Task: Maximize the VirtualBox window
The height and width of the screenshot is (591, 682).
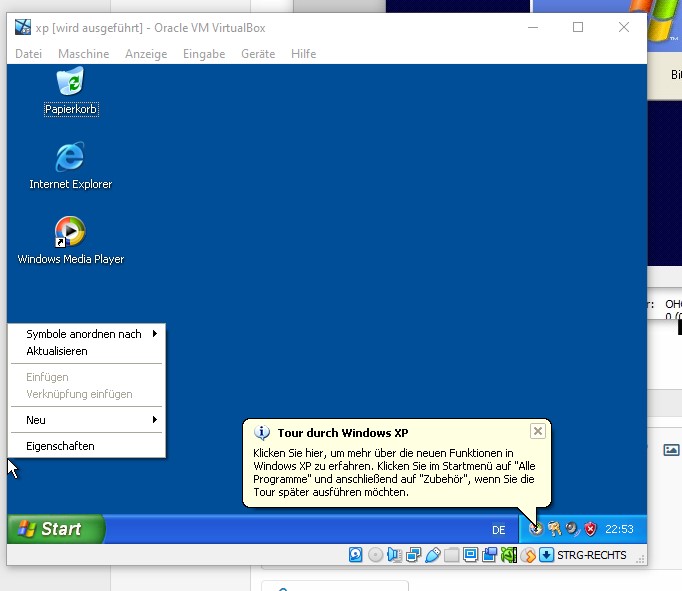Action: tap(578, 27)
